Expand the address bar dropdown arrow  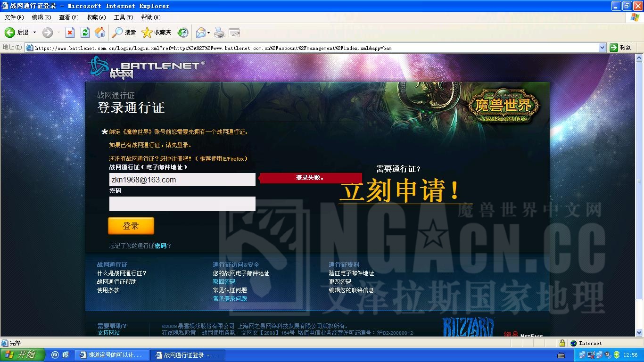pyautogui.click(x=602, y=48)
